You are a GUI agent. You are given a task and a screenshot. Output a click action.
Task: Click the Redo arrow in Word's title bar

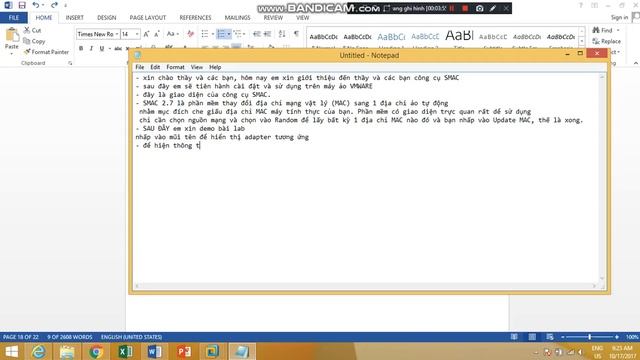coord(54,5)
